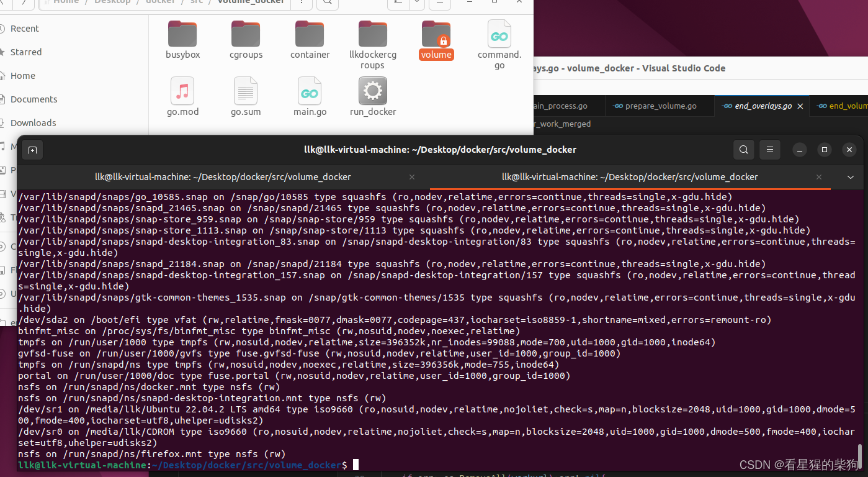Click the r_work_merged breadcrumb in VS Code
868x477 pixels.
(562, 124)
